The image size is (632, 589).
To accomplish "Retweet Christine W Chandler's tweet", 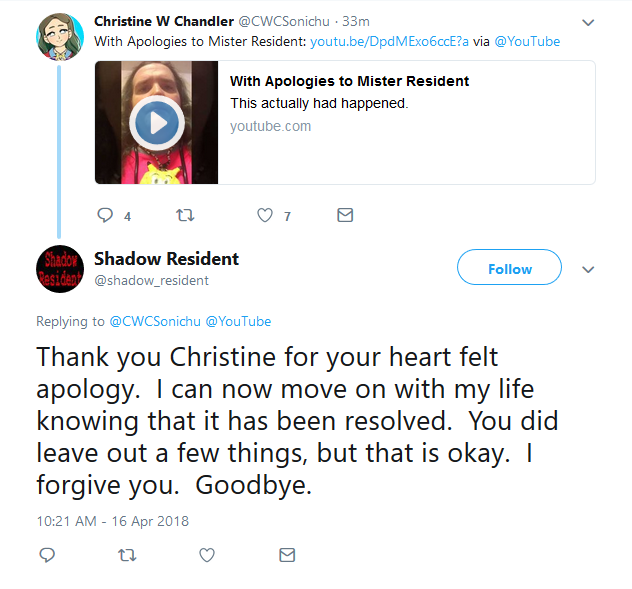I will (185, 215).
